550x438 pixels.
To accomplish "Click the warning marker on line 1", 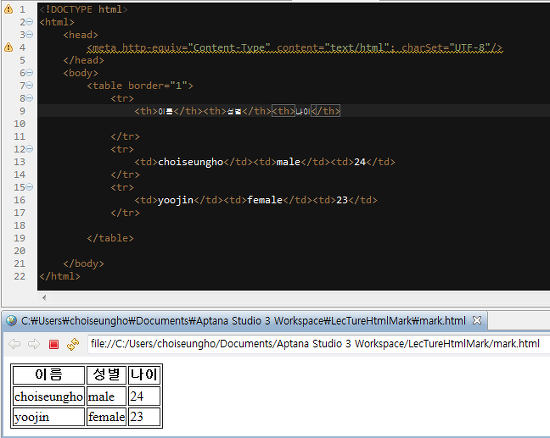I will point(8,9).
